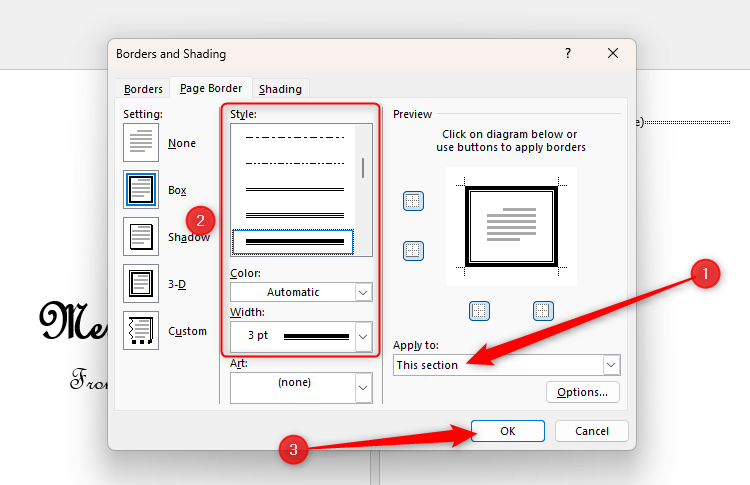This screenshot has width=750, height=485.
Task: Pick the Shadow border setting icon
Action: coord(141,237)
